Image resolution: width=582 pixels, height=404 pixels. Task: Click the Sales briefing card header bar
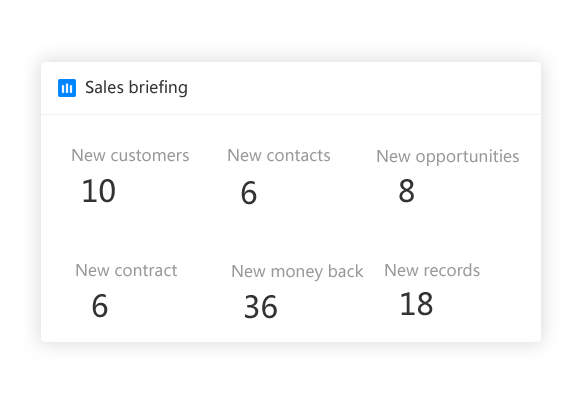[x=291, y=88]
